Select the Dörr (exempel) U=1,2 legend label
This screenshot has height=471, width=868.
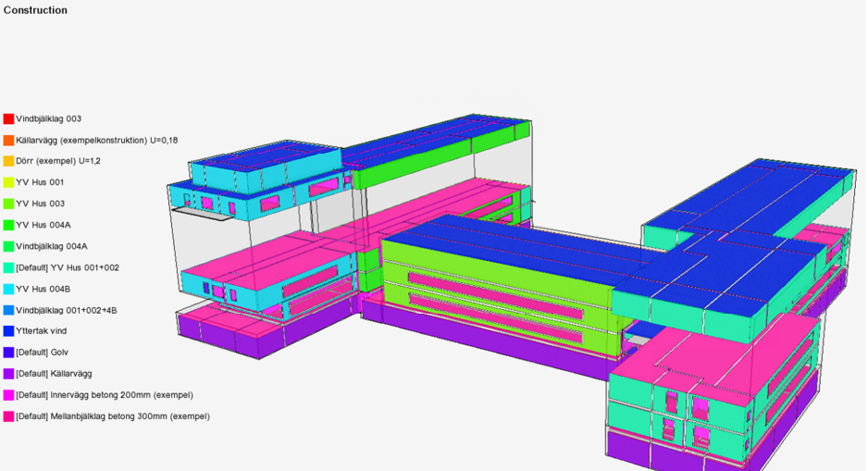tap(57, 161)
